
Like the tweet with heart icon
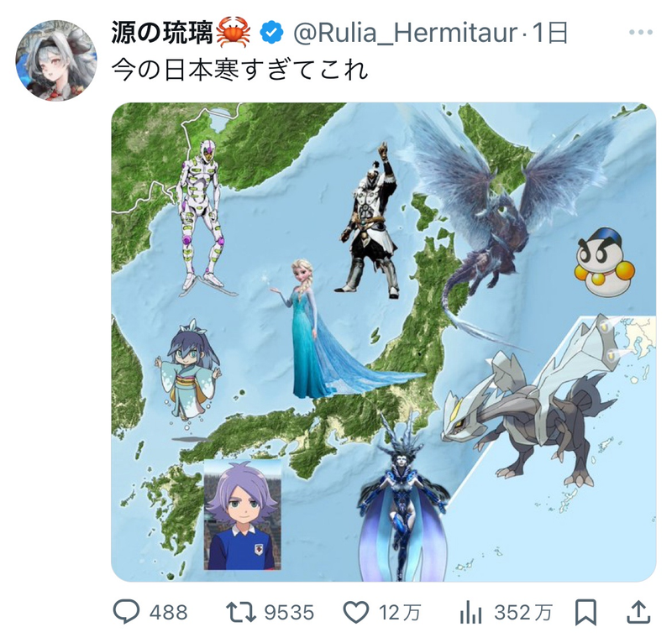pos(356,612)
